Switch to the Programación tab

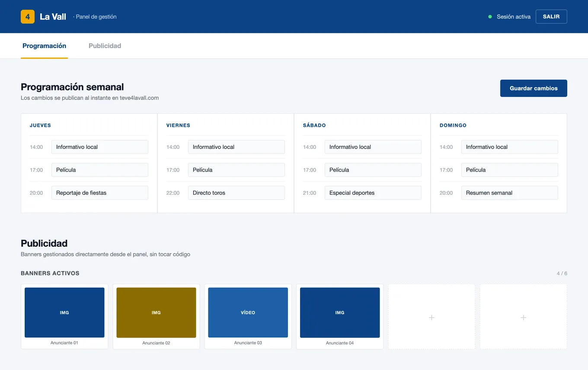44,46
